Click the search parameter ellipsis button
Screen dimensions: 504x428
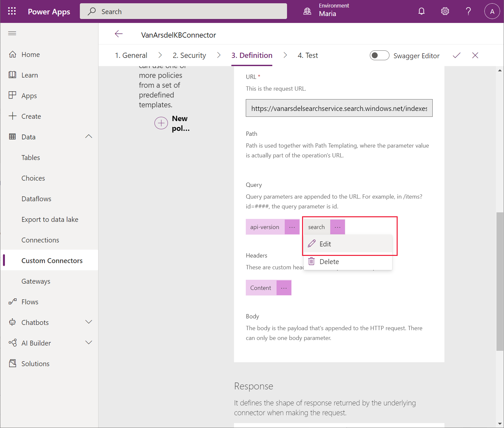coord(337,227)
